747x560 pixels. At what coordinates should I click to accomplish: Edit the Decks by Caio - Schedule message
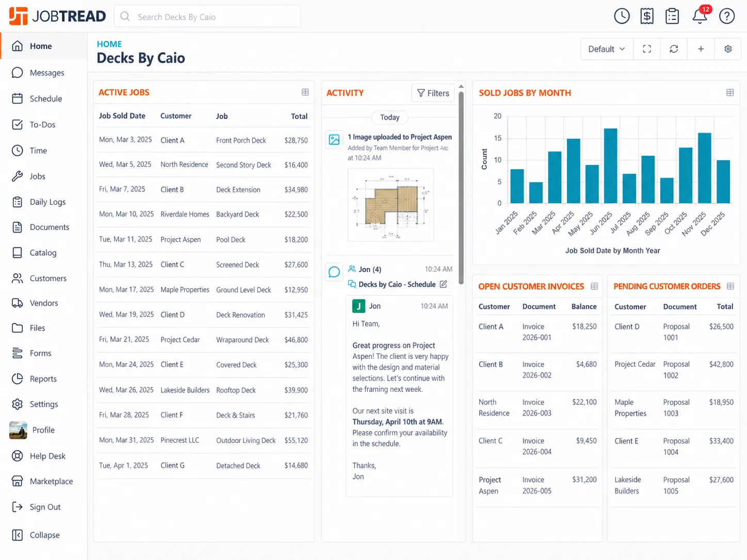[x=443, y=284]
